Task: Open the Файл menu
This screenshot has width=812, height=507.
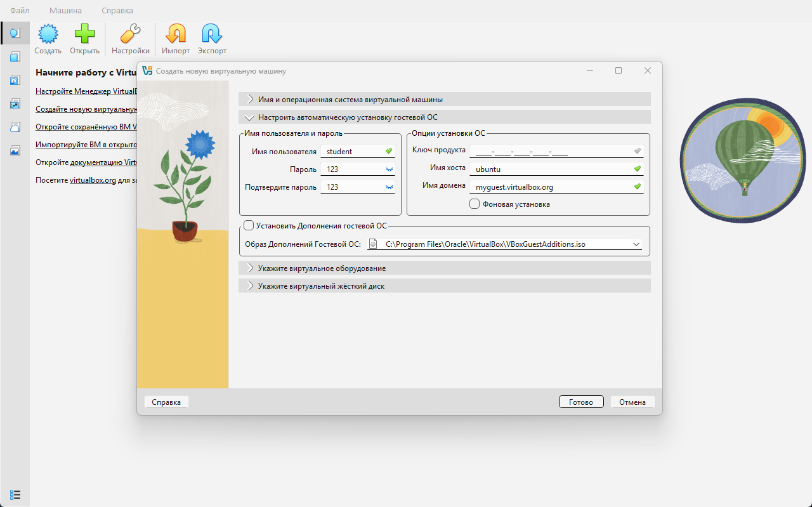Action: coord(20,11)
